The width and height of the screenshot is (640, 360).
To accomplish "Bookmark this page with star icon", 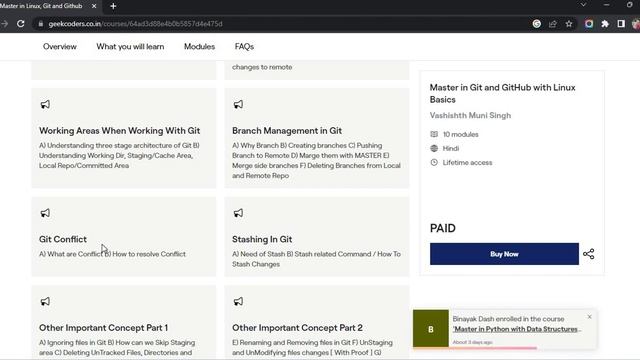I will click(x=569, y=24).
